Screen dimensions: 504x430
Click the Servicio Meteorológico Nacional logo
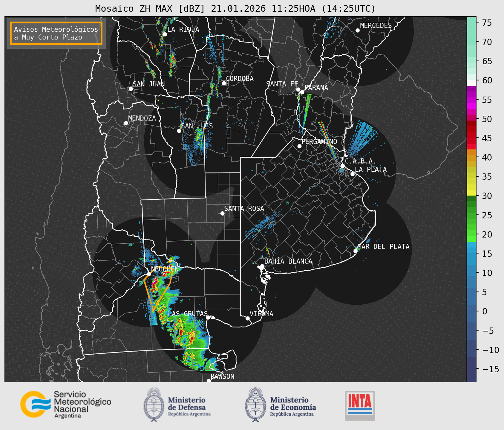click(x=66, y=404)
